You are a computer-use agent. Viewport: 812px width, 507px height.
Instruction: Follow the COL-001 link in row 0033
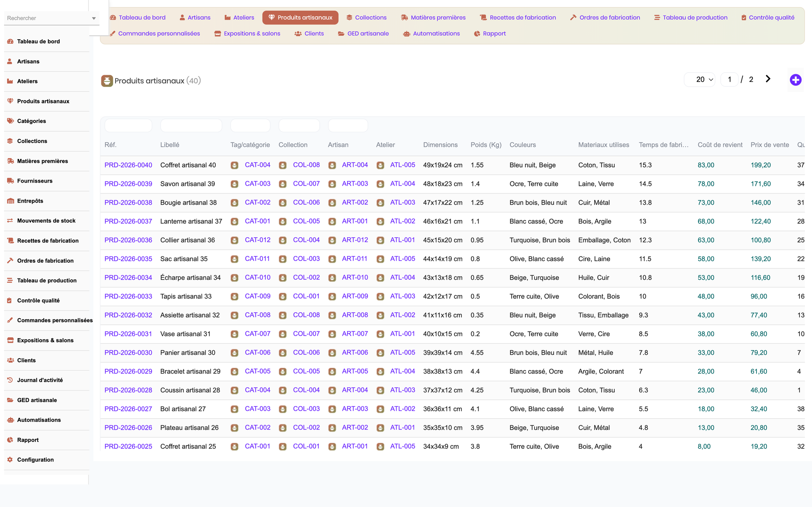point(306,296)
